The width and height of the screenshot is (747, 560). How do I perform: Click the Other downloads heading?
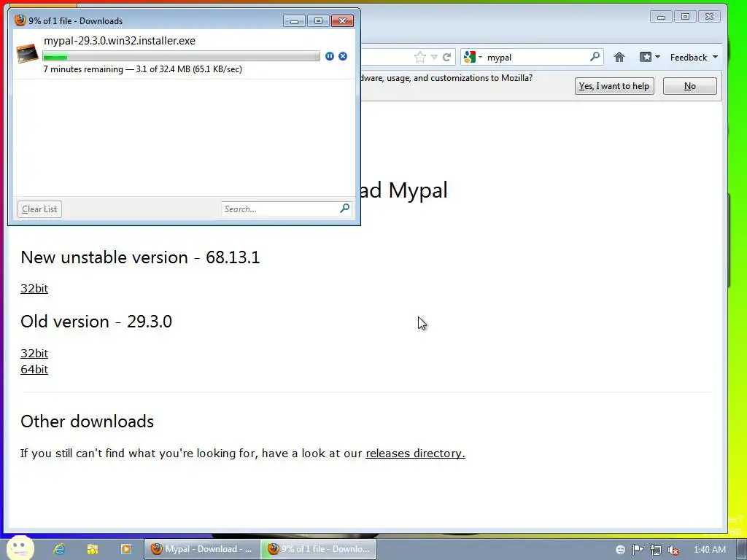88,421
